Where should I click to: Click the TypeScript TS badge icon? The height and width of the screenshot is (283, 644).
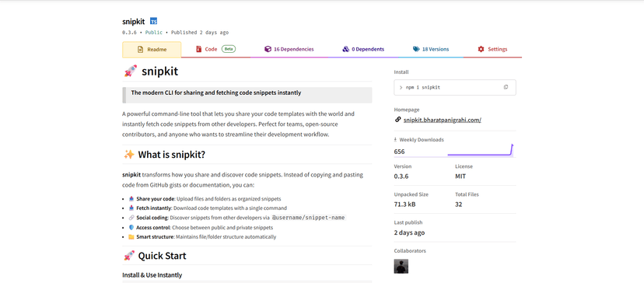153,21
